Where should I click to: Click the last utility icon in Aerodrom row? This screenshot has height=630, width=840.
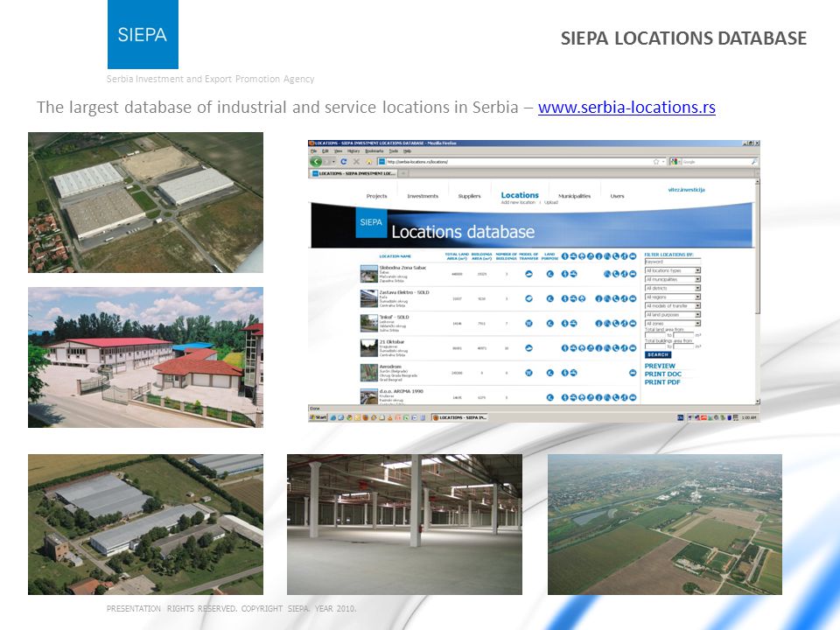click(633, 373)
